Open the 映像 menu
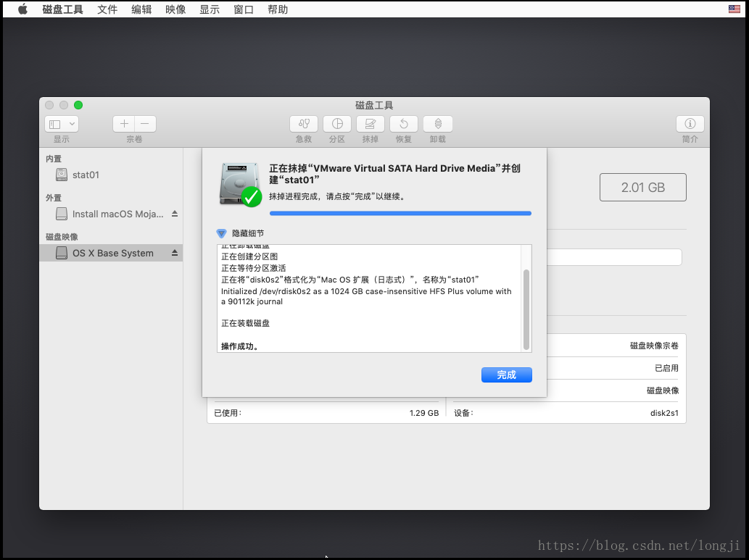749x560 pixels. tap(175, 9)
